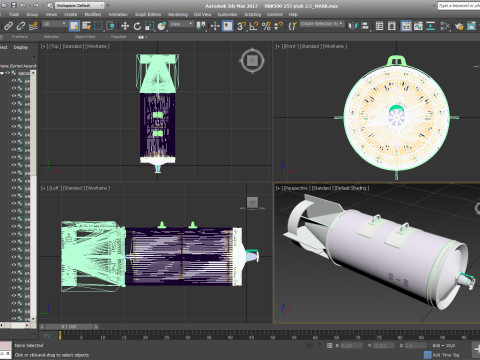Click Add Time Tag in status bar
Image resolution: width=480 pixels, height=360 pixels.
tap(446, 355)
